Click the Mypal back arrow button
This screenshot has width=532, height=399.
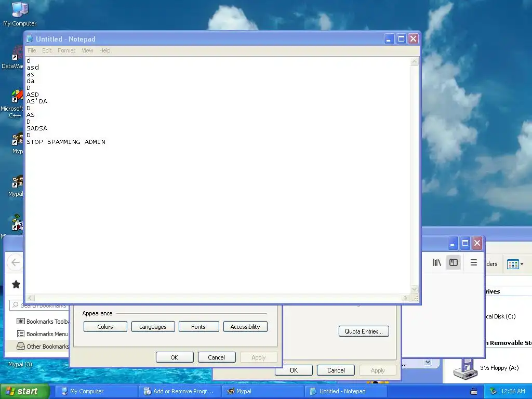tap(15, 262)
